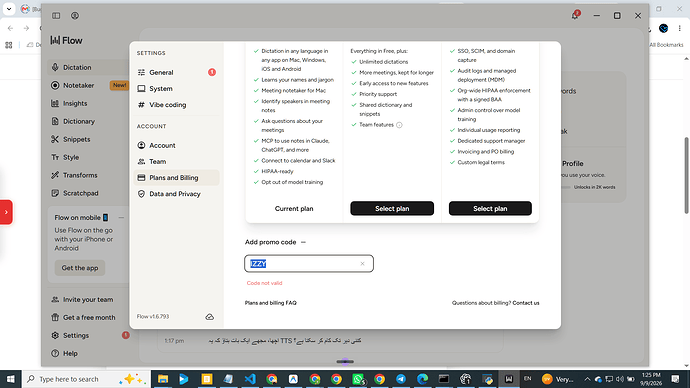Open Visual Studio Code from taskbar
Image resolution: width=690 pixels, height=388 pixels.
pos(250,379)
